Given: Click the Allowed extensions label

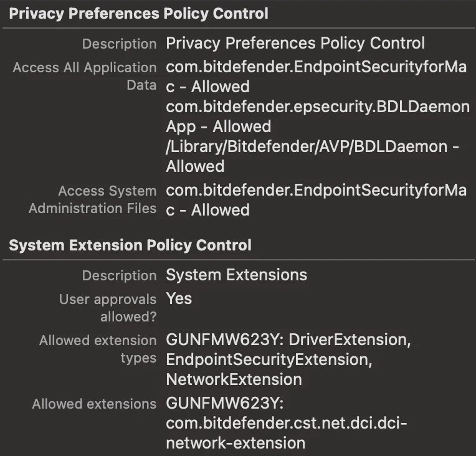Looking at the screenshot, I should pyautogui.click(x=94, y=404).
